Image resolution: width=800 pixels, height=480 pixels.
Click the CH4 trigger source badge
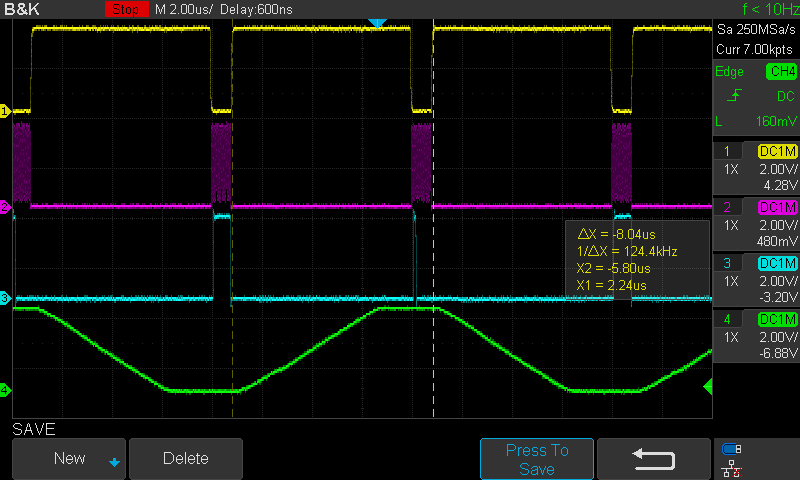coord(782,71)
